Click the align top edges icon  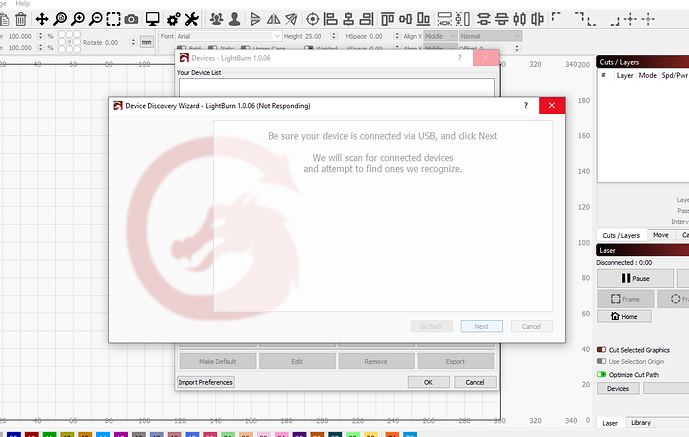(x=388, y=19)
